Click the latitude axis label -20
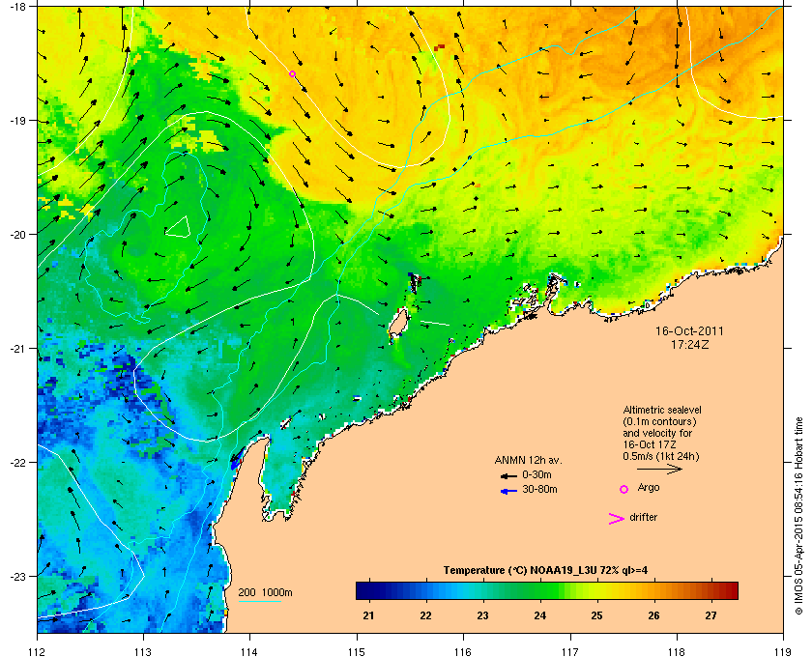 (x=16, y=234)
